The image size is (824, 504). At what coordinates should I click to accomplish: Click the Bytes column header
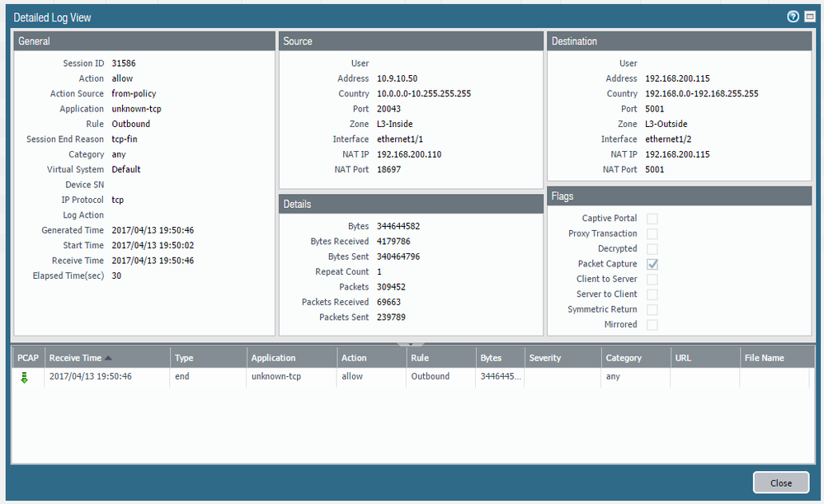[490, 358]
